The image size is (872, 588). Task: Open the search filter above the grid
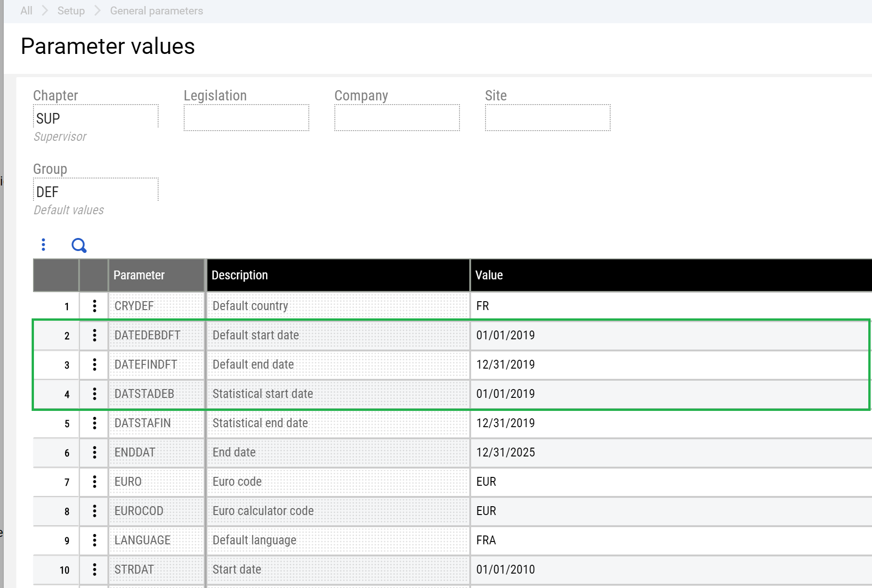pyautogui.click(x=78, y=245)
